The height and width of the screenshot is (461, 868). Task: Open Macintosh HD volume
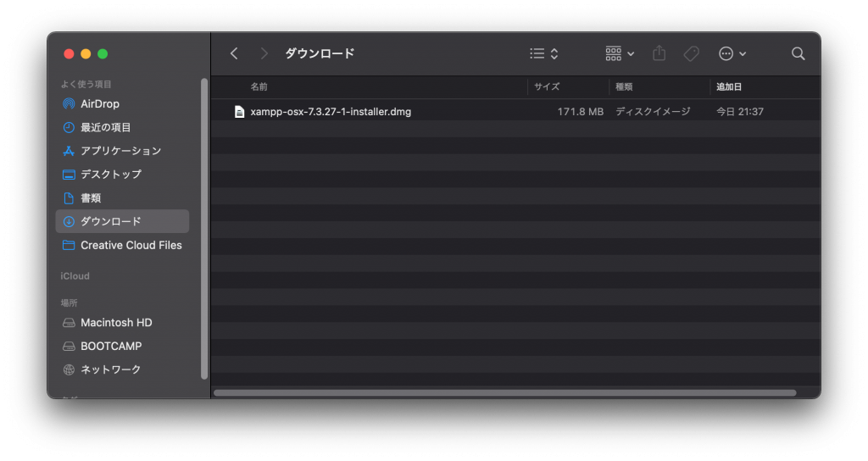point(116,323)
